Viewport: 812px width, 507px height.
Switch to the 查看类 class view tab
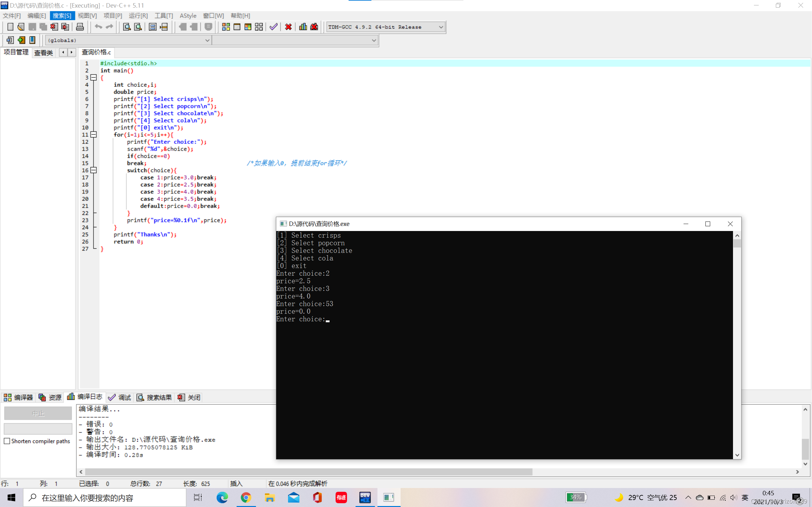coord(44,53)
